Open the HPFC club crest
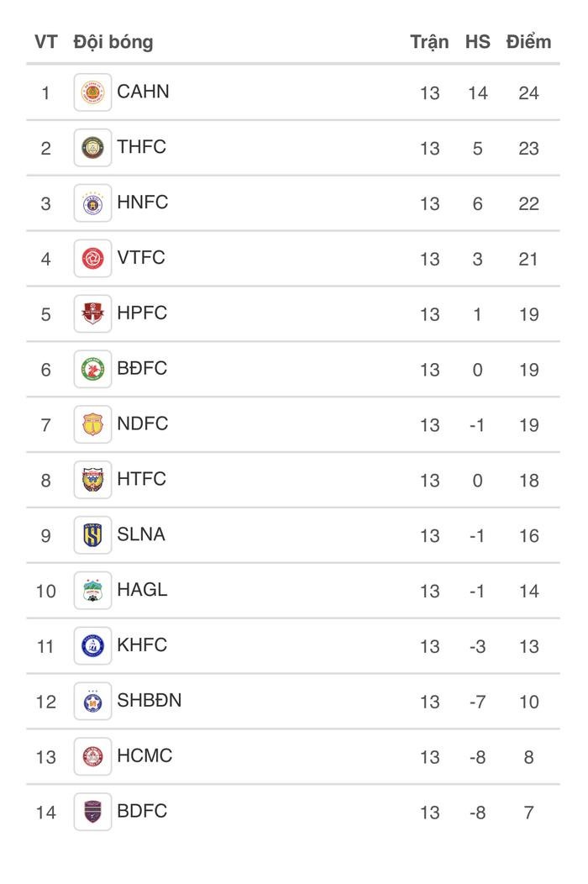 92,314
